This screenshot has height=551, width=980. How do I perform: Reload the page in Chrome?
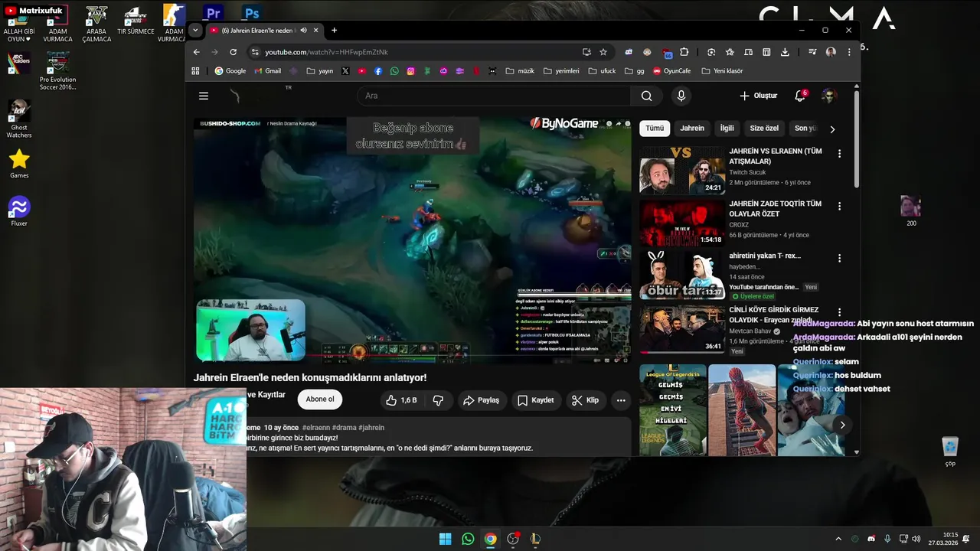click(234, 52)
